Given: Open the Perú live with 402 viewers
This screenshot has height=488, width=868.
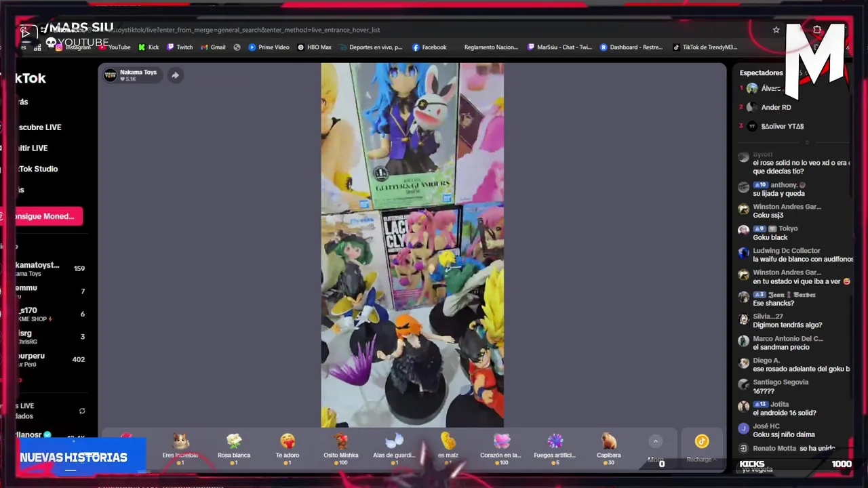Looking at the screenshot, I should click(51, 359).
